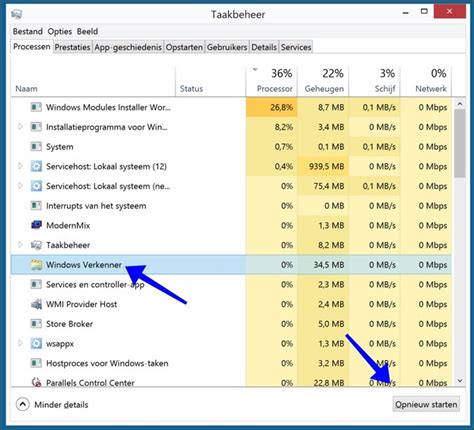
Task: Click the 22,8 MB memory value
Action: (329, 383)
